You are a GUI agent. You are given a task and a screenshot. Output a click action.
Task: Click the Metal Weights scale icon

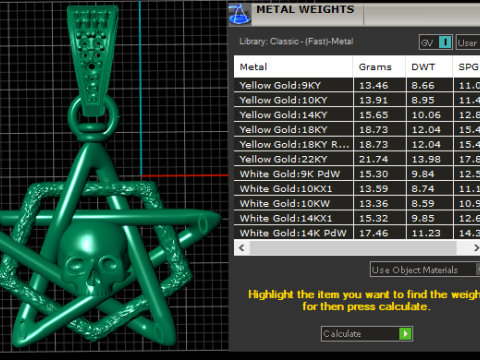click(x=240, y=14)
